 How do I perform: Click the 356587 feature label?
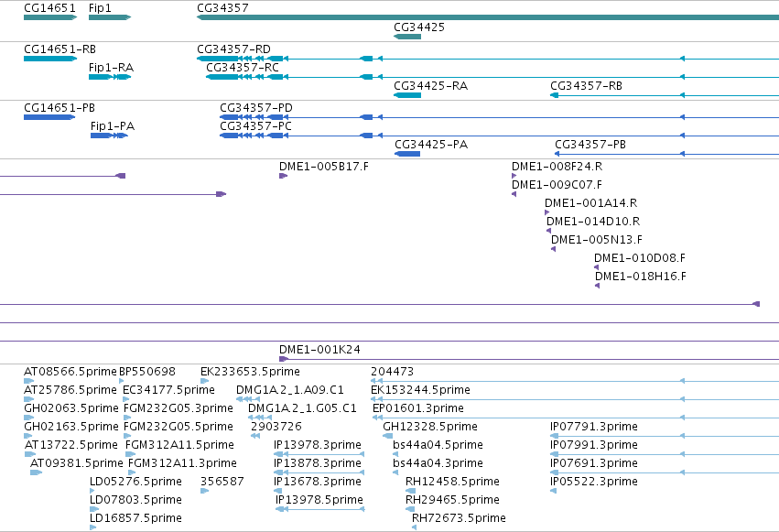click(x=222, y=482)
